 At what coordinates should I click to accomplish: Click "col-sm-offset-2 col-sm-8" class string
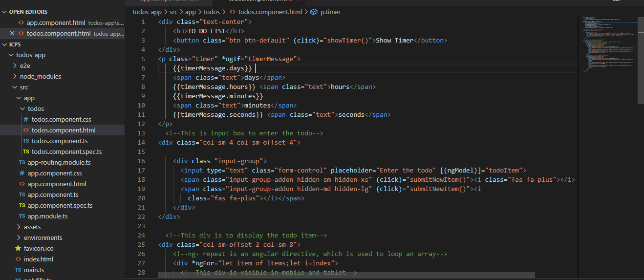point(249,245)
